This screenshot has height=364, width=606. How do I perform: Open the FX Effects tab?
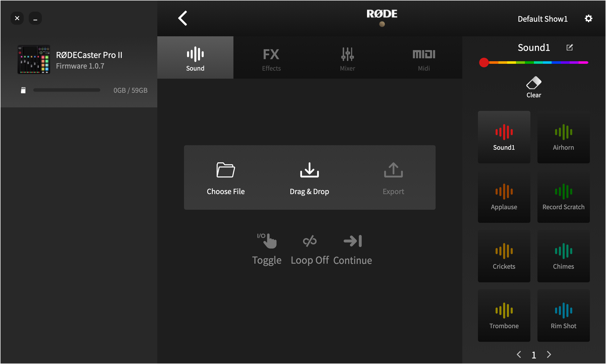(271, 57)
